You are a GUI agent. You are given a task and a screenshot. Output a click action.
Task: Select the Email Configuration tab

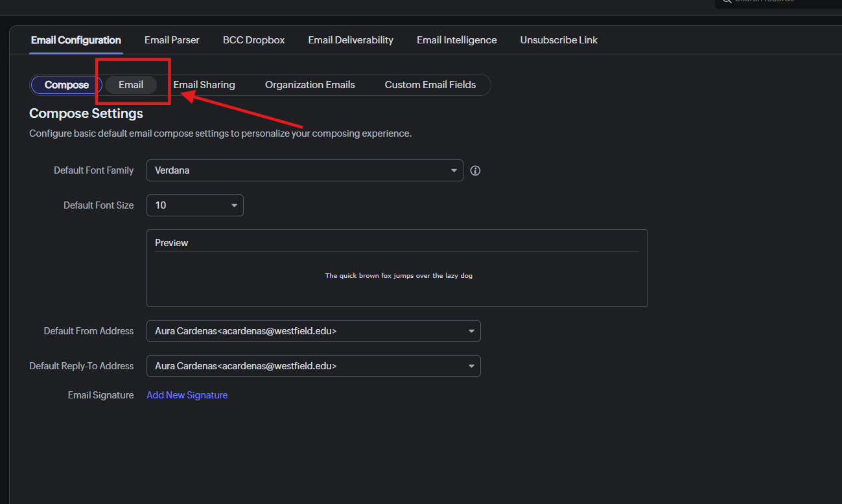76,40
